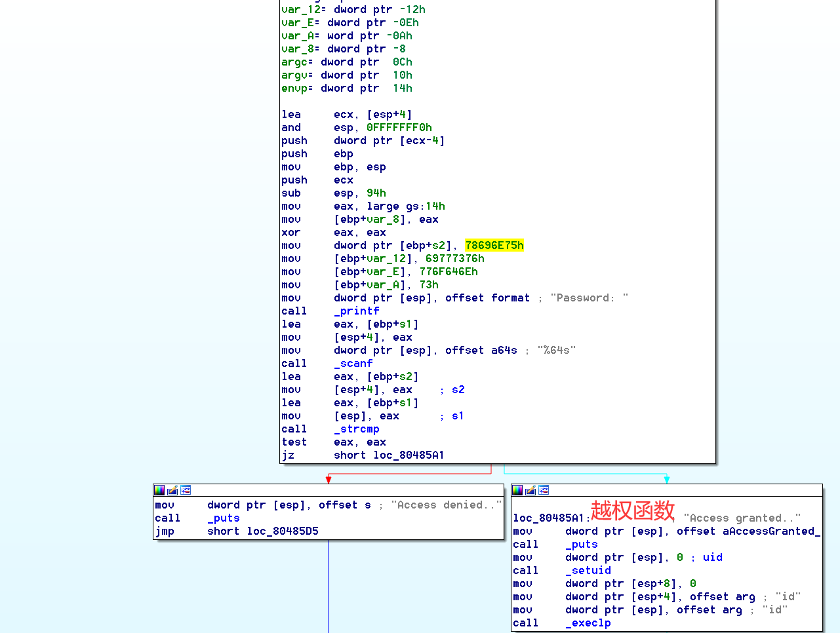Viewport: 840px width, 633px height.
Task: Click the test eax, eax instruction
Action: (334, 442)
